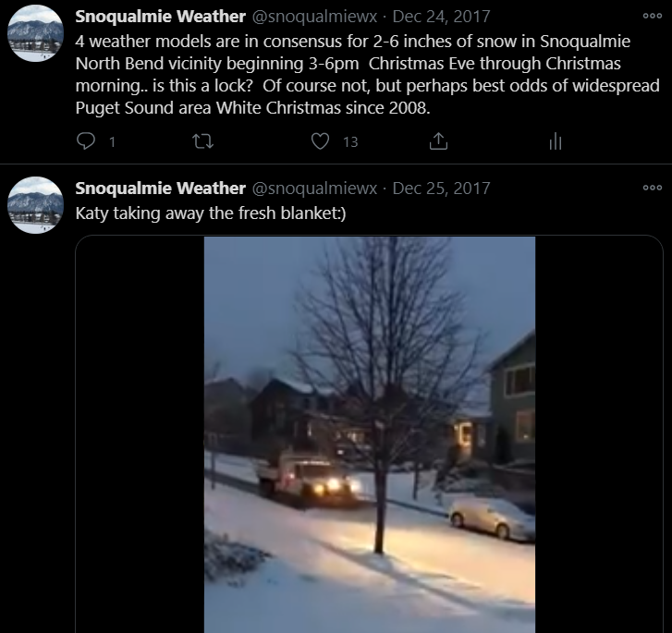The image size is (672, 633).
Task: Open the Dec 24, 2017 timestamp link
Action: pos(441,17)
